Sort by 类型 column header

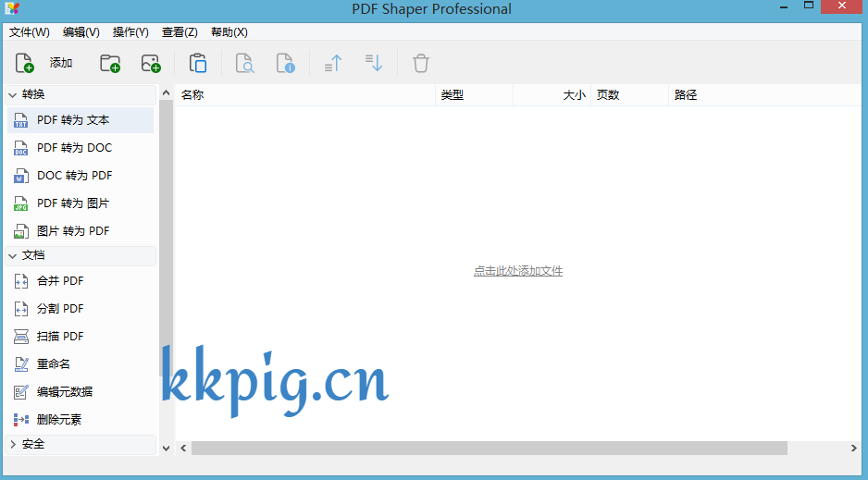click(x=475, y=95)
